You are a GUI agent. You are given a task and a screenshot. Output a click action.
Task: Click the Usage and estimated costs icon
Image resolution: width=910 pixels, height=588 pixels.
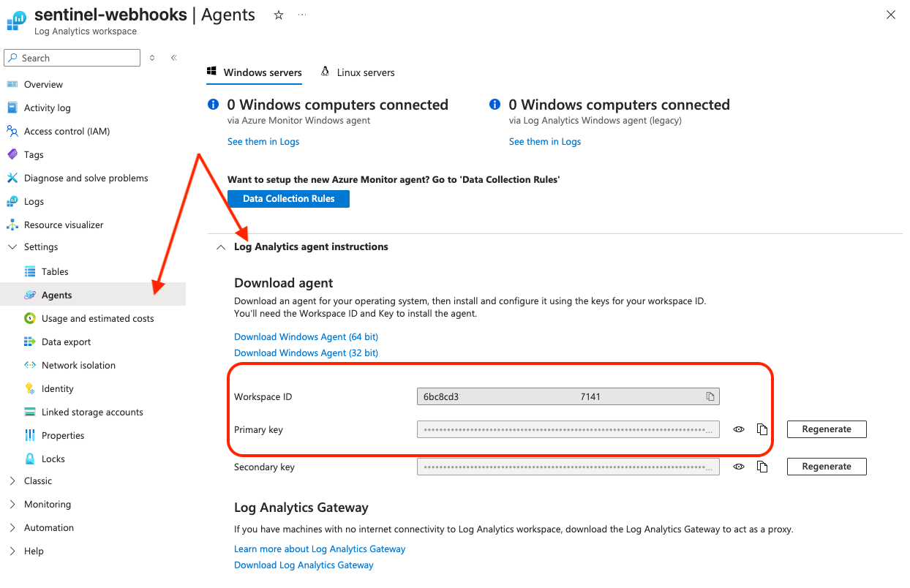(x=30, y=319)
